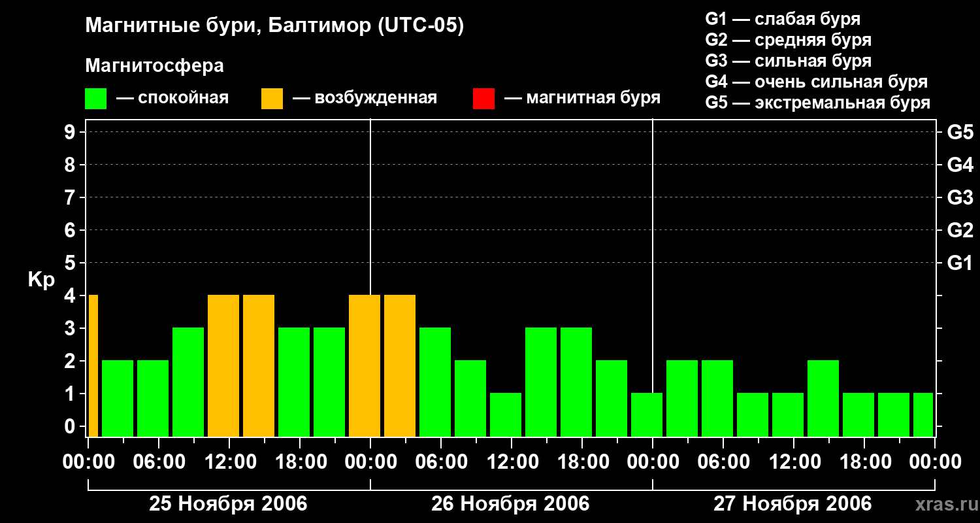The height and width of the screenshot is (523, 980).
Task: Click the green 'спокойная' legend swatch
Action: tap(96, 99)
